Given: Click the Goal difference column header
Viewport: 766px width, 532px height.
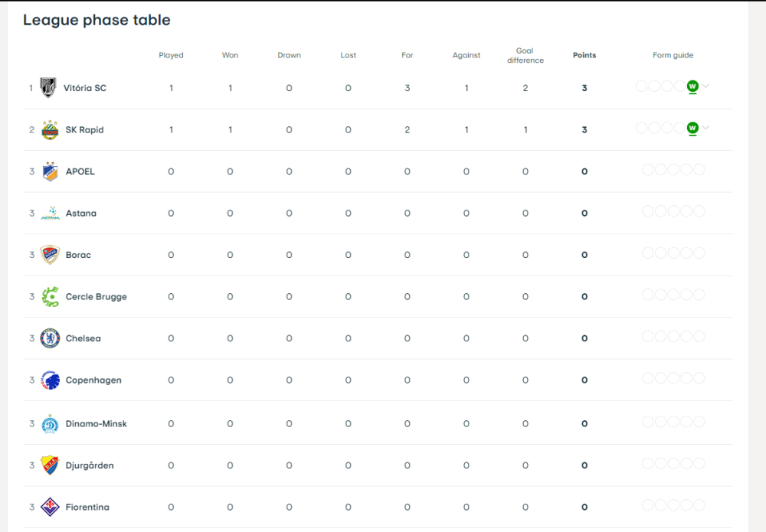Looking at the screenshot, I should click(x=525, y=55).
